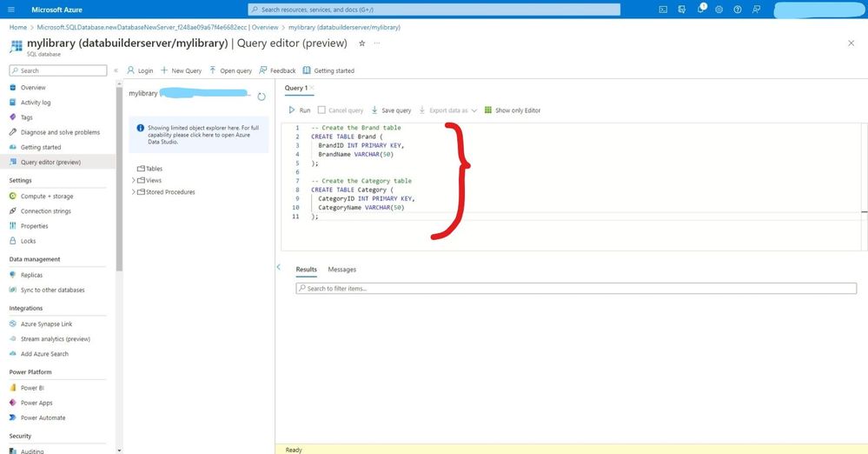Screen dimensions: 868x454
Task: Open Sync to other databases
Action: pyautogui.click(x=53, y=290)
